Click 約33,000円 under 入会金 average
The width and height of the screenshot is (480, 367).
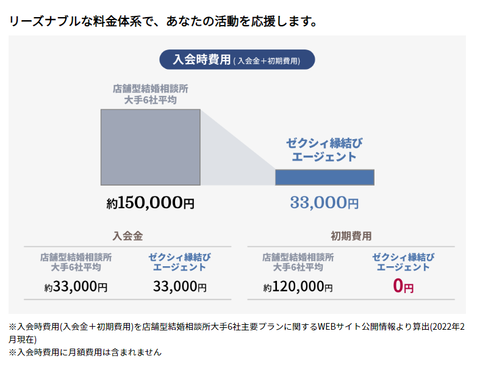point(76,287)
